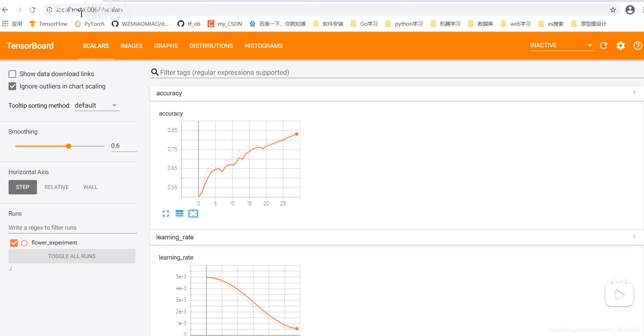Open the TensorBoard help icon

(x=637, y=46)
